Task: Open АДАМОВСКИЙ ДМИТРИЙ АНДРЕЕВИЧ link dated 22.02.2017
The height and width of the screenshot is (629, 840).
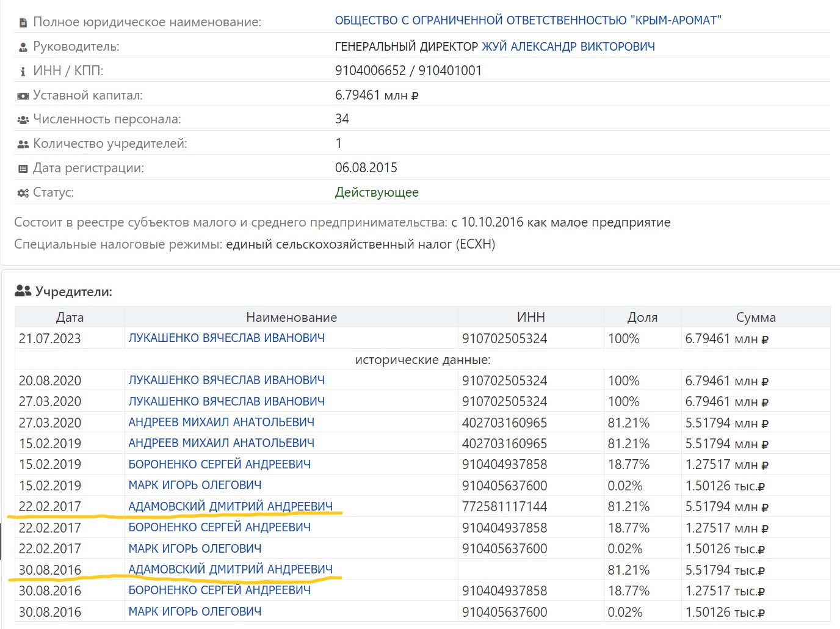Action: (230, 506)
